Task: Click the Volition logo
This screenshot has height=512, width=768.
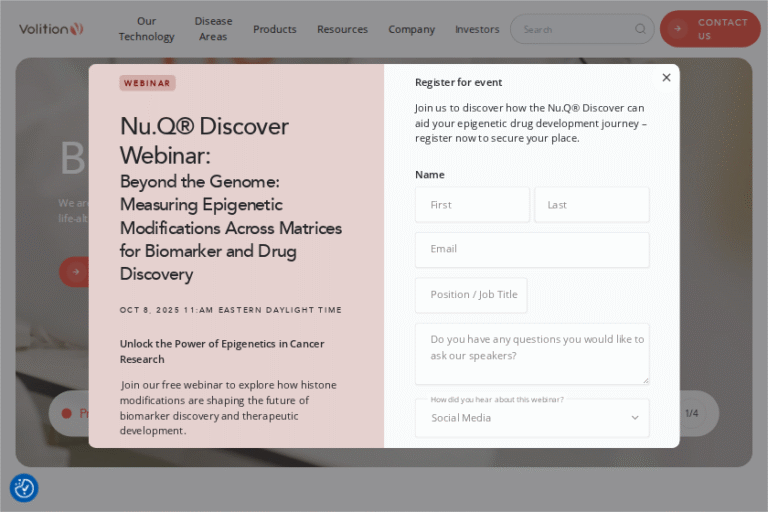Action: [x=51, y=29]
